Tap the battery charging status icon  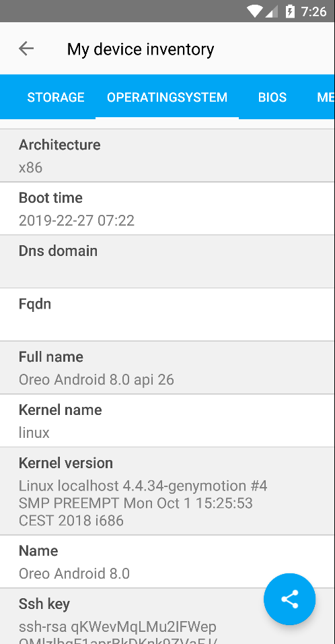[x=290, y=11]
